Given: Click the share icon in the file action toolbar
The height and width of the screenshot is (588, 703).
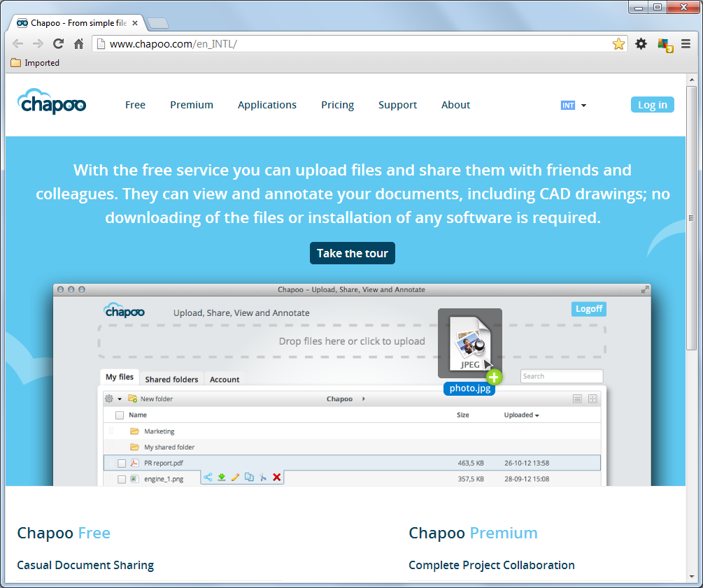Looking at the screenshot, I should pyautogui.click(x=208, y=478).
